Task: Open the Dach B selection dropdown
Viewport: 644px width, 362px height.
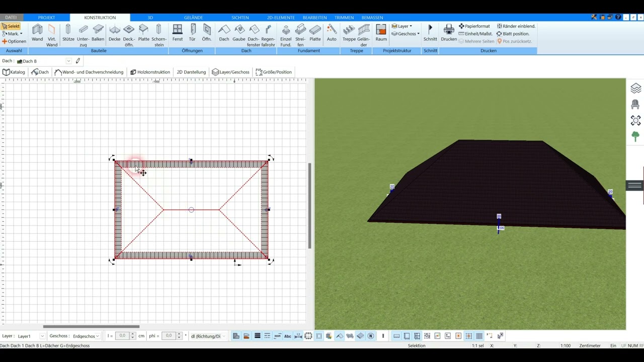Action: (x=68, y=61)
